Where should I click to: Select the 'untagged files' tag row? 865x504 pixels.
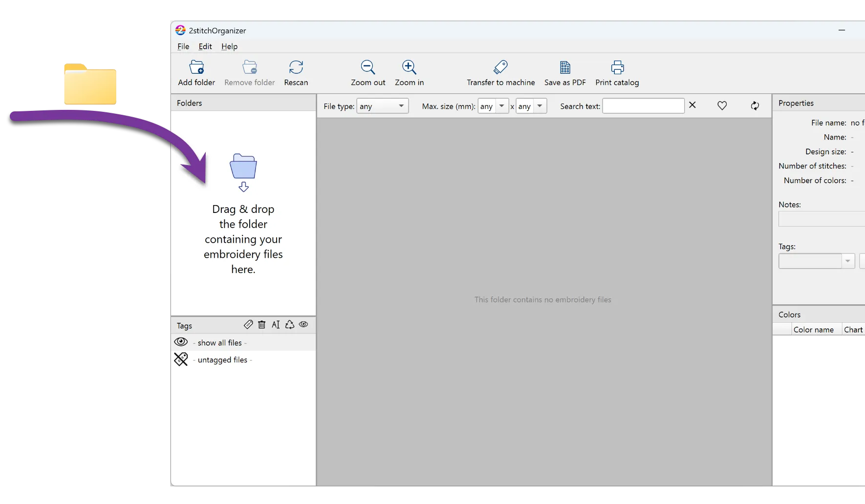tap(243, 359)
